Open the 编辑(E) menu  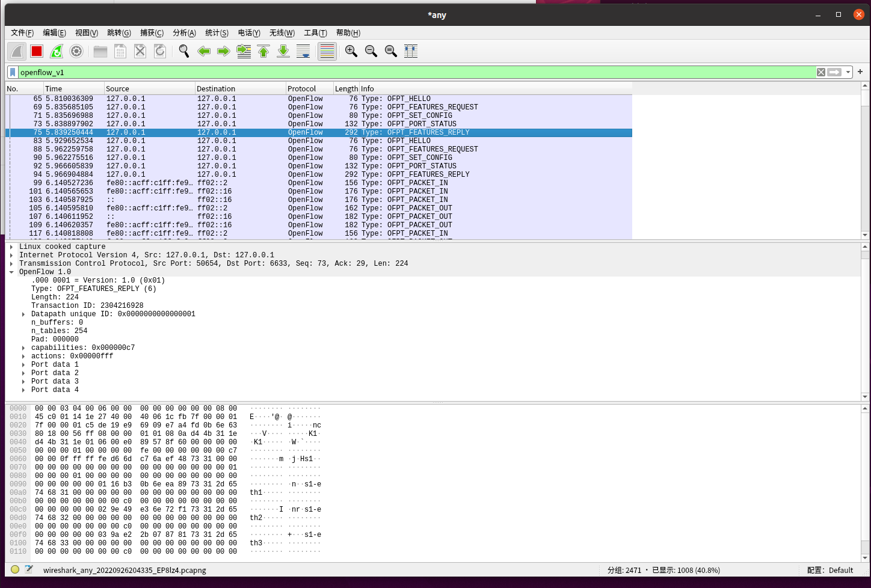coord(54,32)
